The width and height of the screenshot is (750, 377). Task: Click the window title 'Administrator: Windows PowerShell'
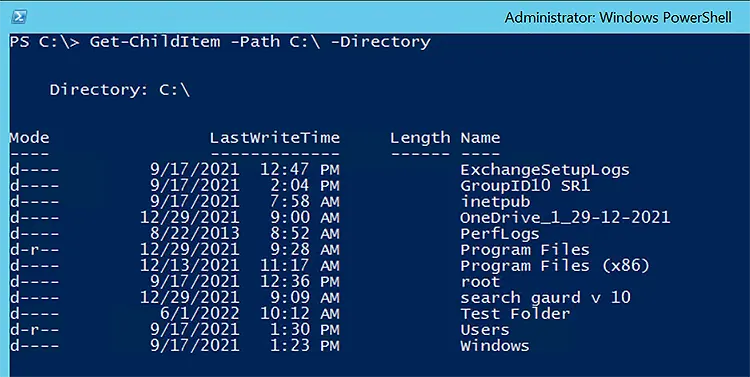pos(618,18)
